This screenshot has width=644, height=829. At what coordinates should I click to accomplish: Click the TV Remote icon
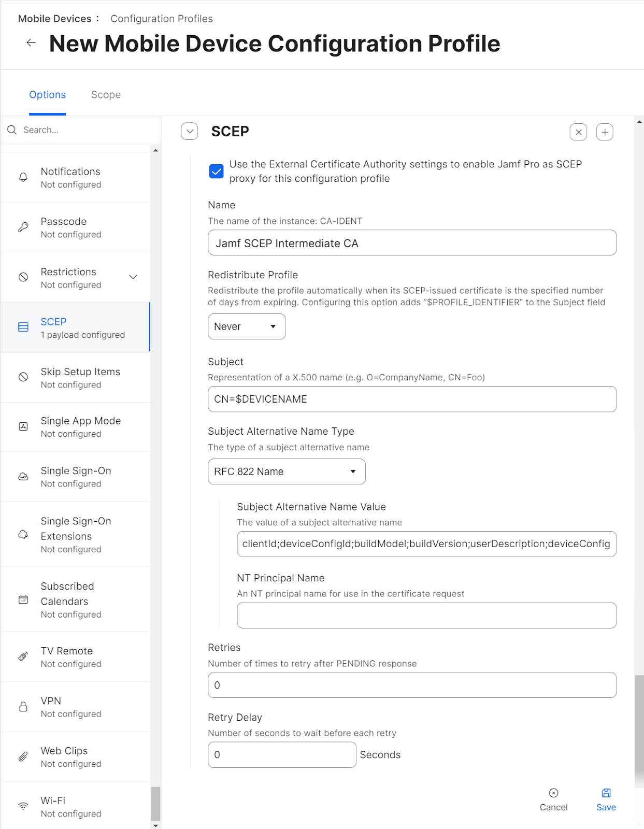tap(23, 656)
